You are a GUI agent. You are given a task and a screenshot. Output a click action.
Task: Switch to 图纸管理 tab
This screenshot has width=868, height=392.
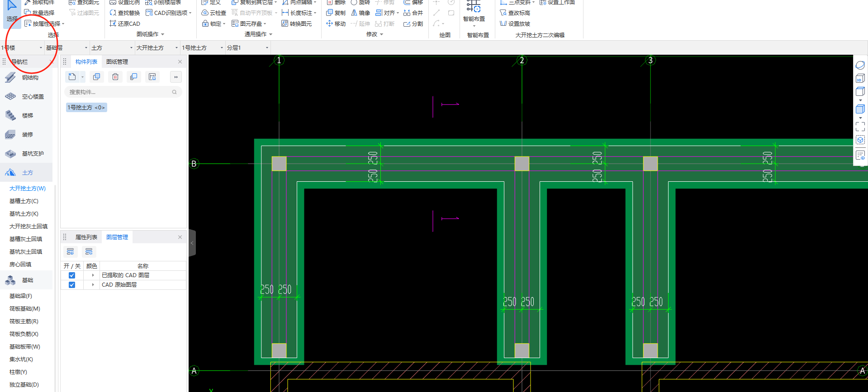[117, 61]
